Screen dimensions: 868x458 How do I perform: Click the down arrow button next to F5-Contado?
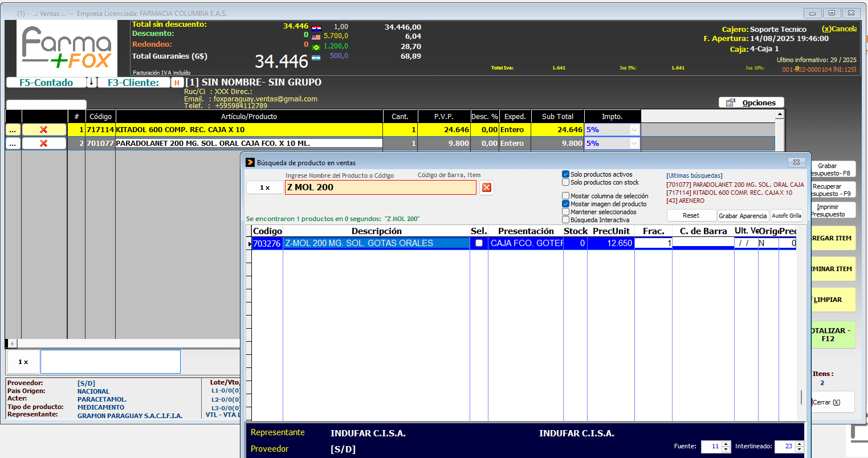91,83
